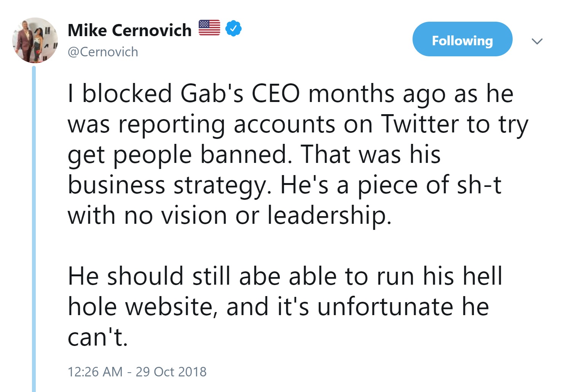
Task: Click the vertical blue thread line
Action: 34,228
